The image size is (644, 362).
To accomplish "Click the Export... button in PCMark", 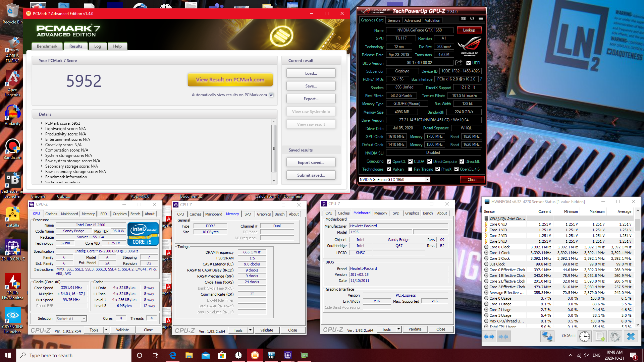I will [x=311, y=99].
